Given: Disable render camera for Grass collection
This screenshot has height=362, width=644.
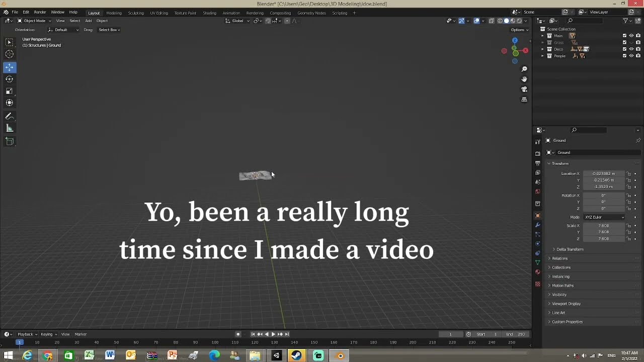Looking at the screenshot, I should (x=638, y=43).
